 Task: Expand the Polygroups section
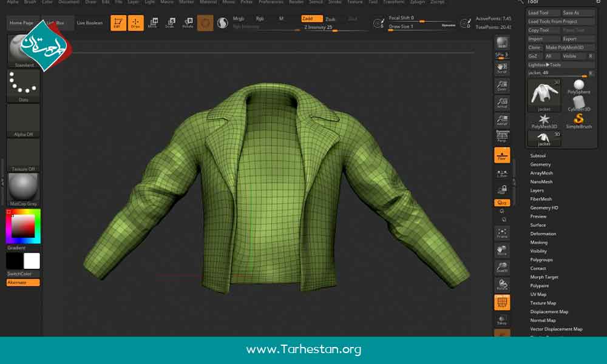(x=541, y=260)
